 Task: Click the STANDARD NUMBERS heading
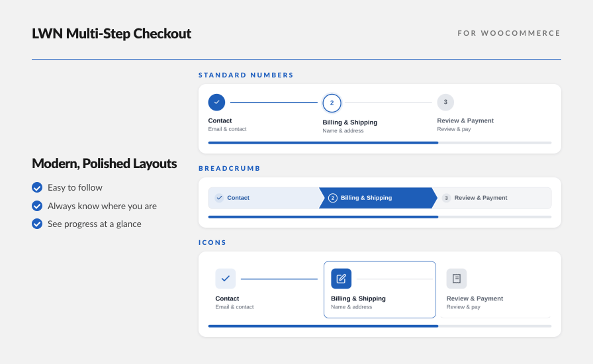pyautogui.click(x=246, y=75)
